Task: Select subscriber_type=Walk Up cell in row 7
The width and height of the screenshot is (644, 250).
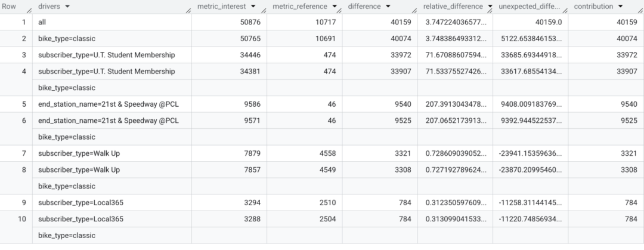Action: click(x=112, y=154)
